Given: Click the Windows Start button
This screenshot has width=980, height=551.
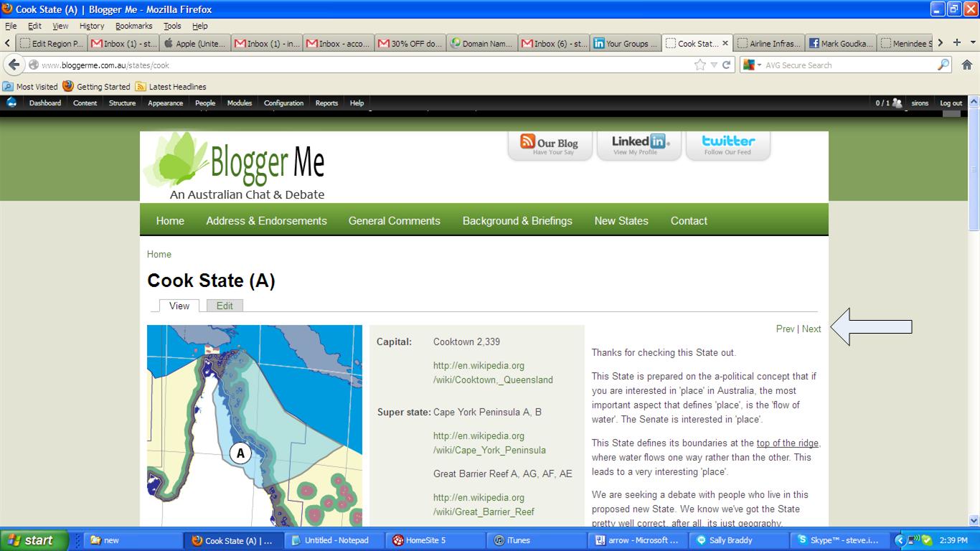Looking at the screenshot, I should (x=32, y=540).
